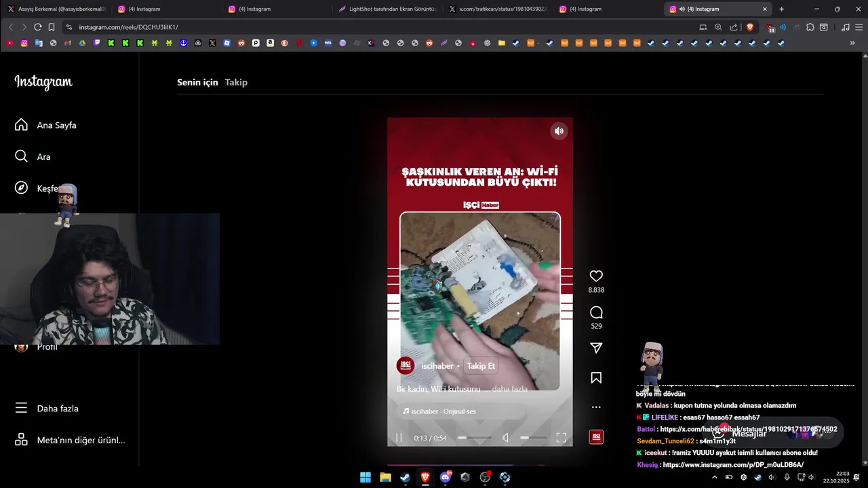868x488 pixels.
Task: Switch to the Asayiş Berkemal X tab
Action: click(x=56, y=9)
